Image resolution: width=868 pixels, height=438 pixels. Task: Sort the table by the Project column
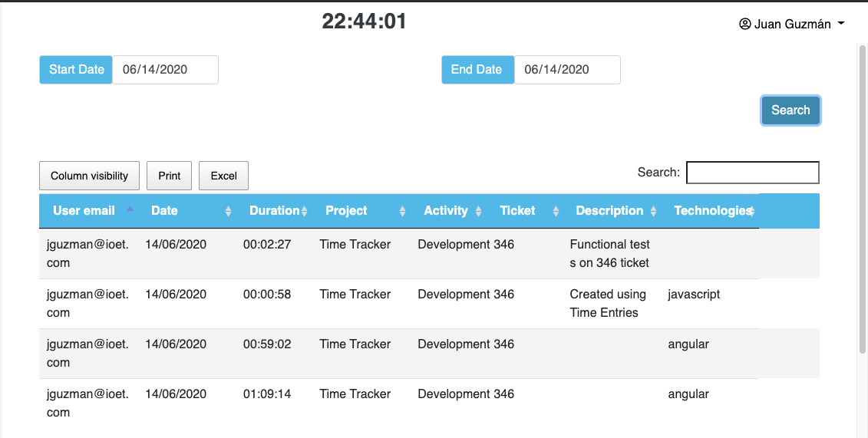[361, 211]
